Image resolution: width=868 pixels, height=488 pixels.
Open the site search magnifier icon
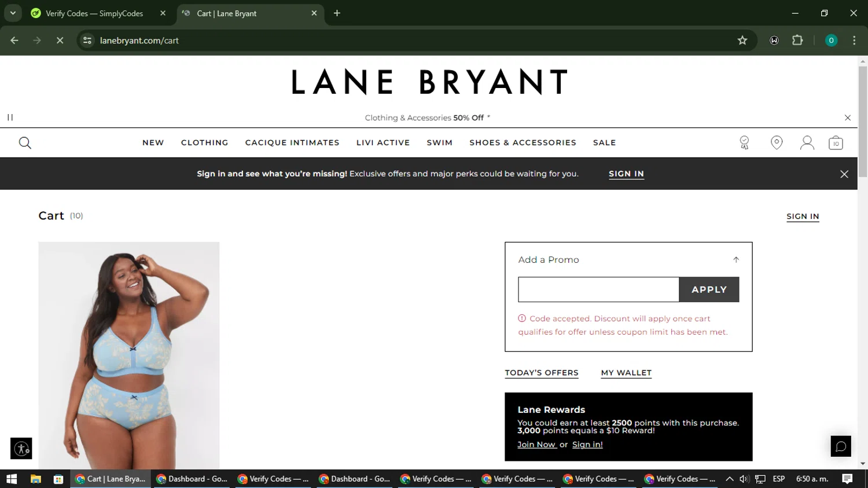coord(25,143)
